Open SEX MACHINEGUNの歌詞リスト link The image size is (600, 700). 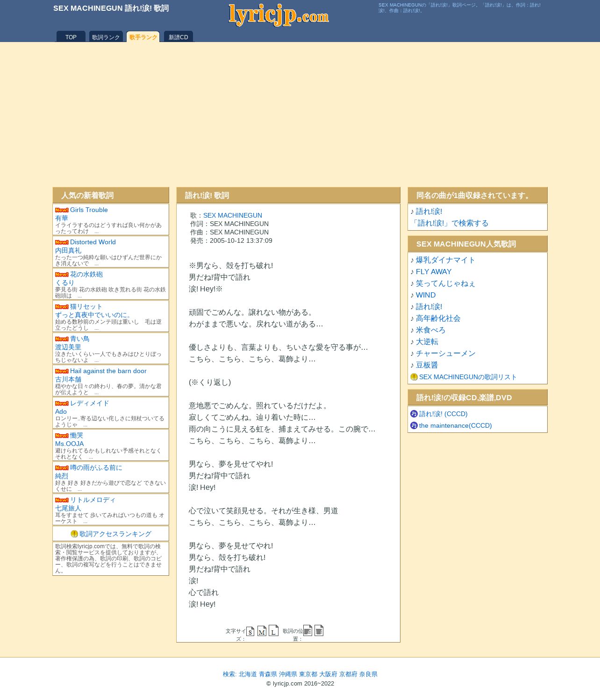[468, 377]
